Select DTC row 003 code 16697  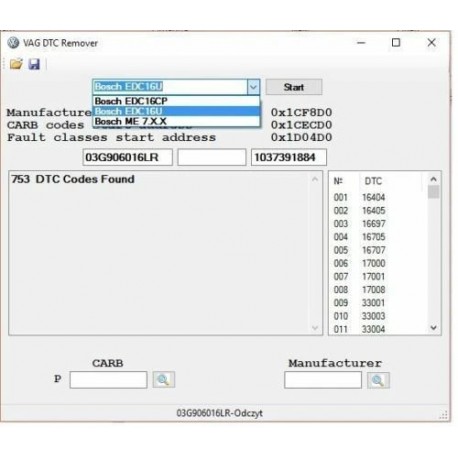tap(378, 224)
